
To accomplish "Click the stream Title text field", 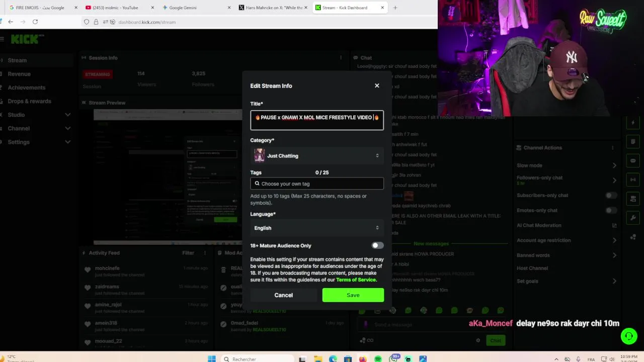I will (317, 120).
